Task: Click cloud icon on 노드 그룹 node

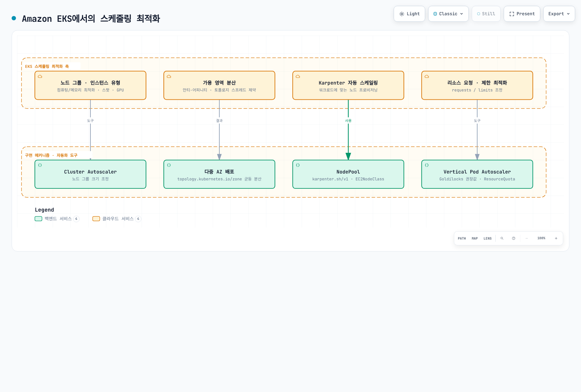Action: [x=40, y=77]
